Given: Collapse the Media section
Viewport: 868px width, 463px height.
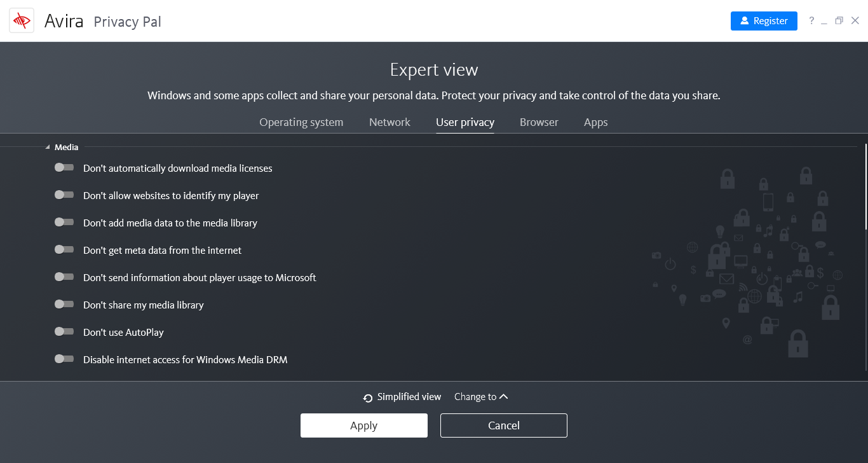Looking at the screenshot, I should pos(48,148).
